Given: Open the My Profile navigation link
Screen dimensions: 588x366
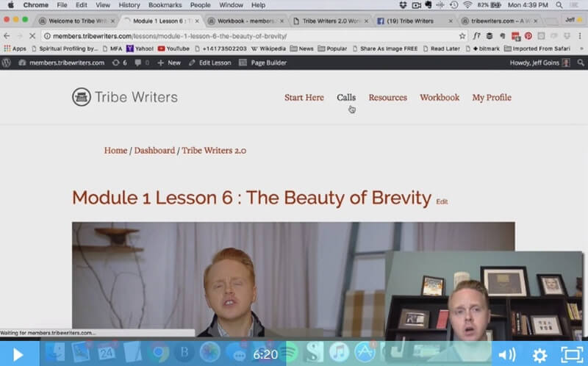Looking at the screenshot, I should (x=492, y=98).
